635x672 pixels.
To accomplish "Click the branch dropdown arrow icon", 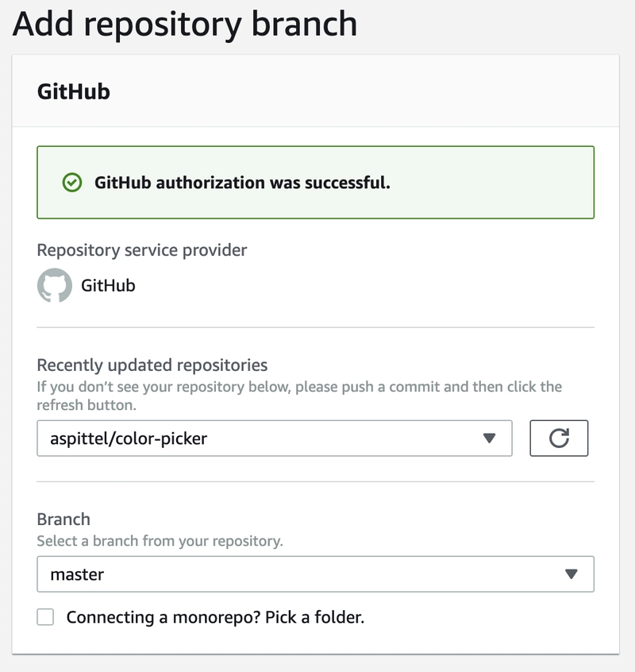I will 571,574.
